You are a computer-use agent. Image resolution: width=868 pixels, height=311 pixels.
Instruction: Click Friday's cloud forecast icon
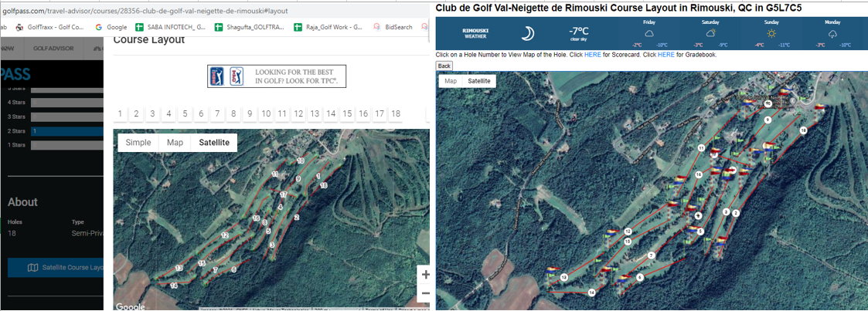coord(649,33)
